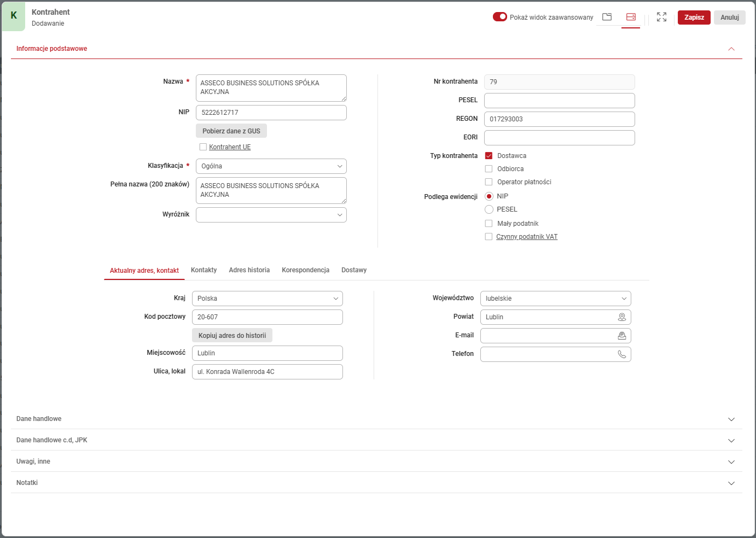This screenshot has height=538, width=756.
Task: Click the green K contractor icon
Action: [14, 16]
